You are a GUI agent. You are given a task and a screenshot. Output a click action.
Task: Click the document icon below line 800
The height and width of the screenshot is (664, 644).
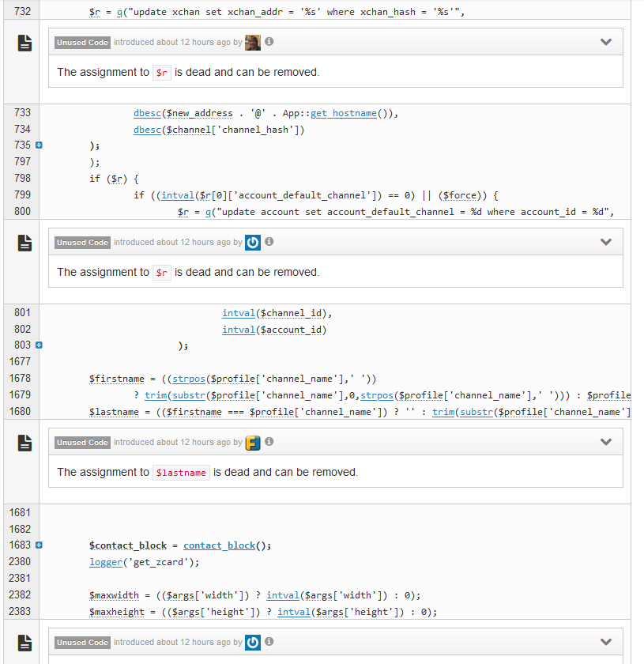(x=24, y=245)
